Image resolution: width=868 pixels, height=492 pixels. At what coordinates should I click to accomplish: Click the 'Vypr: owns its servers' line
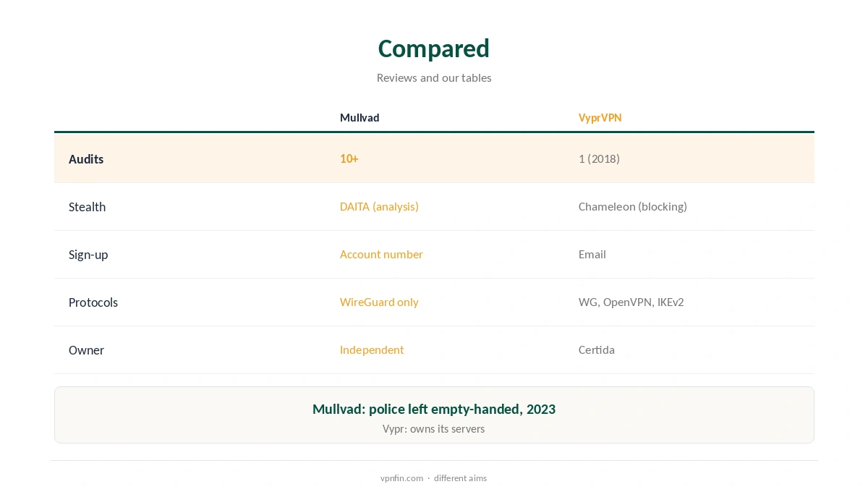pyautogui.click(x=434, y=429)
